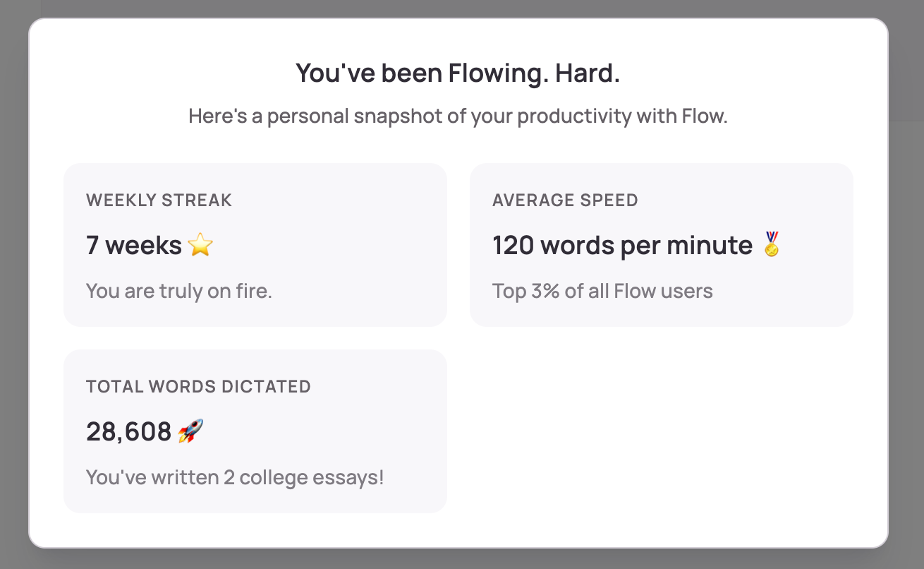Click "You are truly on fire." caption
924x569 pixels.
pyautogui.click(x=179, y=291)
